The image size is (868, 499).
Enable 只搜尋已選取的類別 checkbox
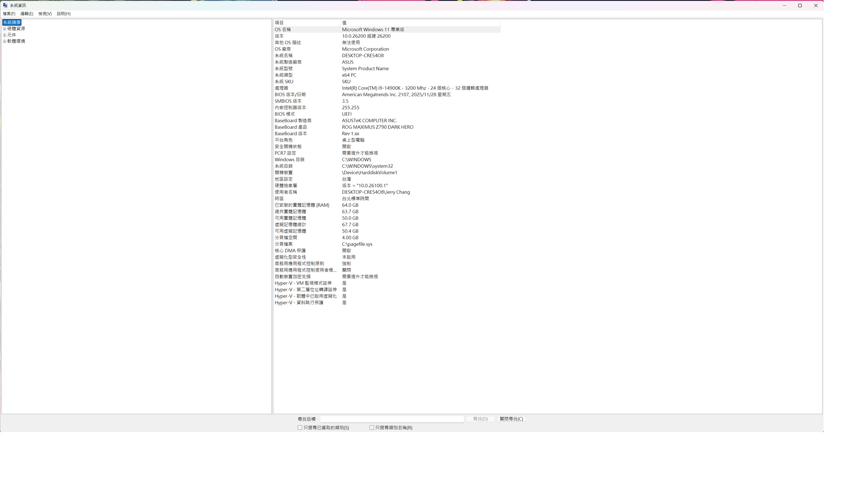coord(300,427)
